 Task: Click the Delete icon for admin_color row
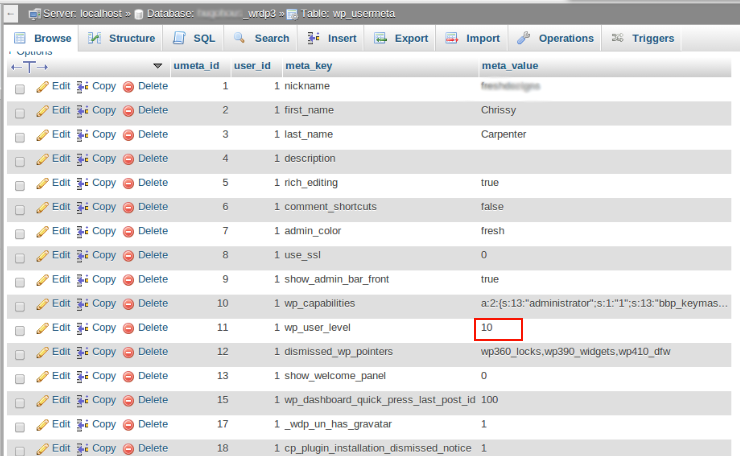coord(128,231)
